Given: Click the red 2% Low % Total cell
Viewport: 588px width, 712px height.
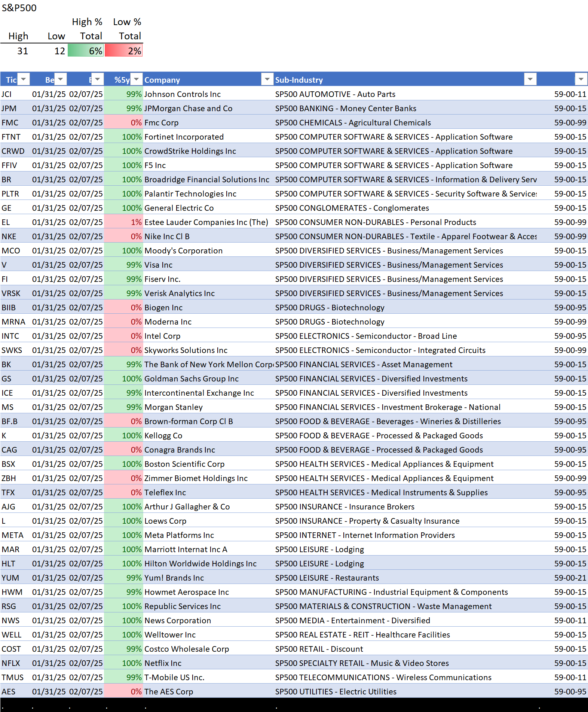Looking at the screenshot, I should click(x=123, y=51).
